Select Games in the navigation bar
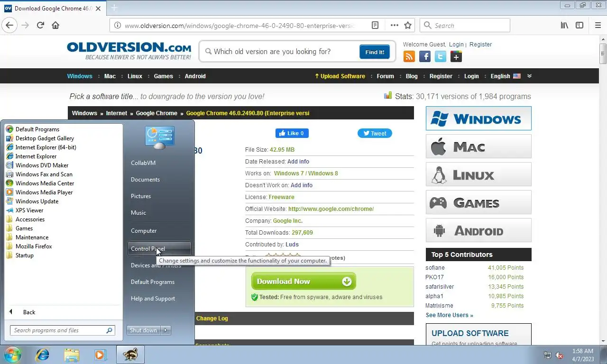This screenshot has height=364, width=607. [164, 76]
